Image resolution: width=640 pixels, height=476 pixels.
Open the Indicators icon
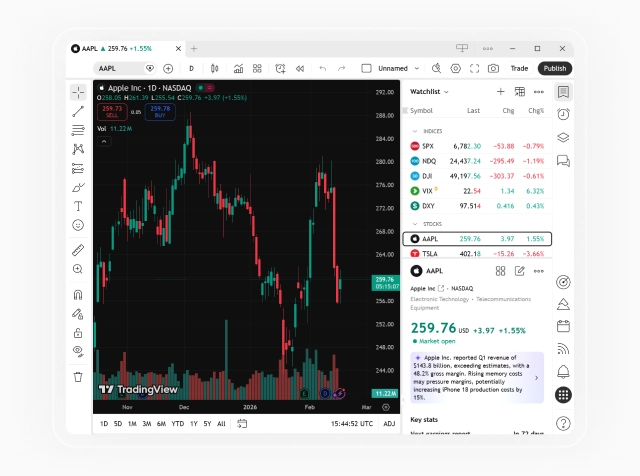point(238,69)
